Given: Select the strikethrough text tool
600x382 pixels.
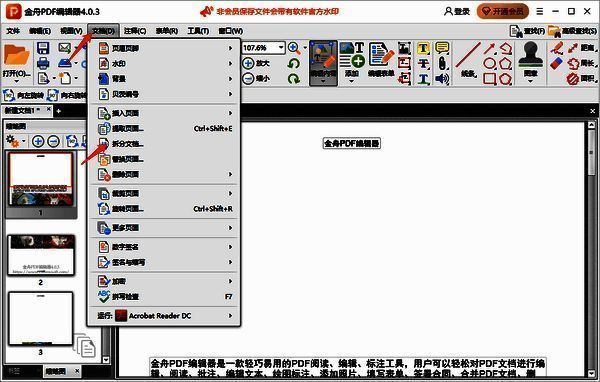Looking at the screenshot, I should click(x=423, y=64).
